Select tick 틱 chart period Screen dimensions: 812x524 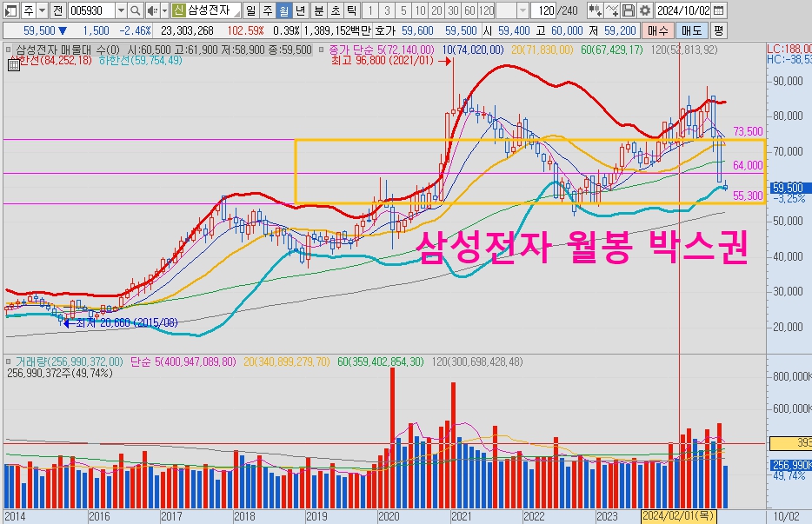tap(351, 10)
